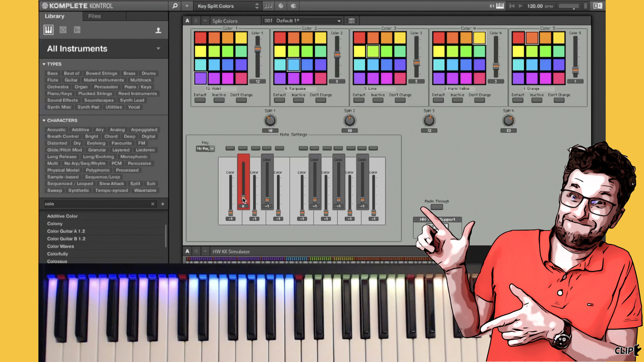Screen dimensions: 644x362
Task: Clear the search text with the X
Action: tap(153, 204)
